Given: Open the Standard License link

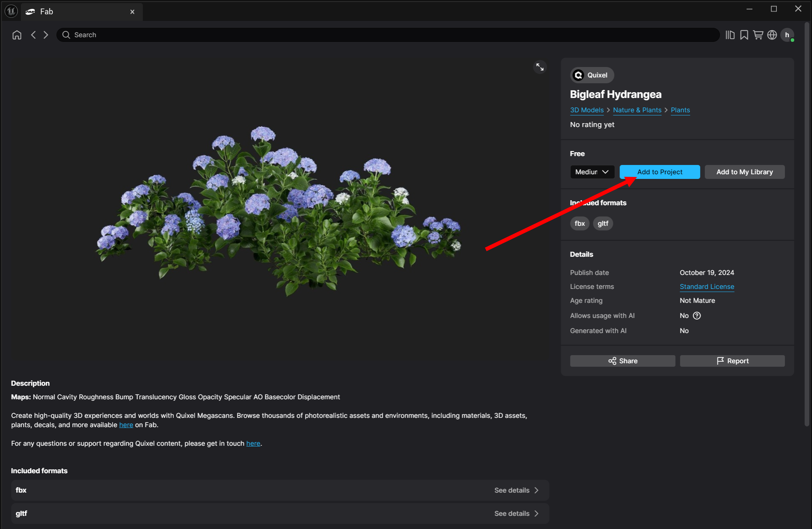Looking at the screenshot, I should tap(707, 287).
